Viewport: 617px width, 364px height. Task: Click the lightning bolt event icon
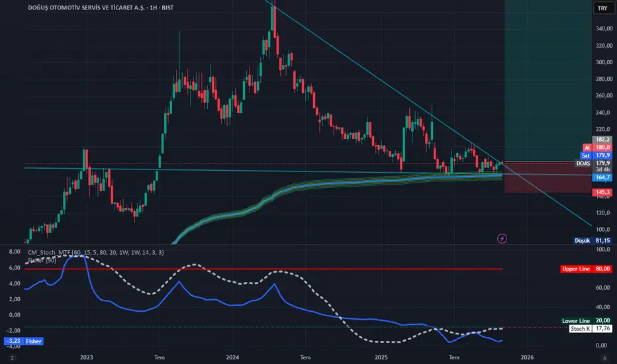(x=502, y=238)
